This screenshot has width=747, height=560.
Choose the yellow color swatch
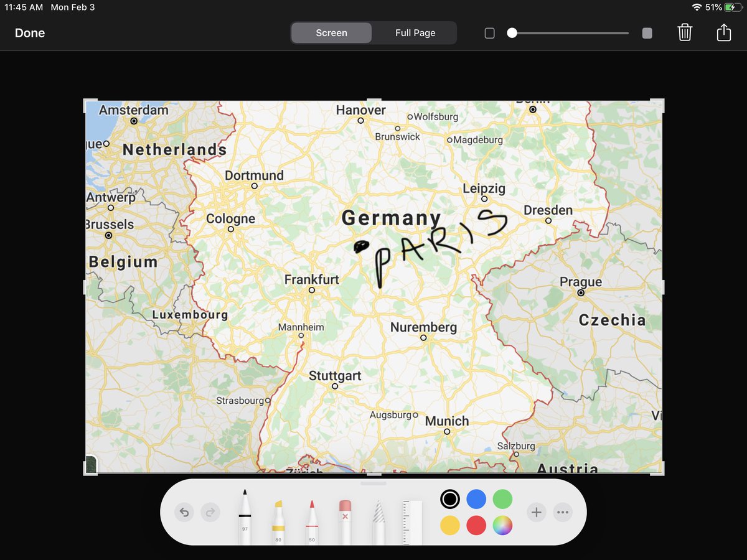(x=450, y=526)
